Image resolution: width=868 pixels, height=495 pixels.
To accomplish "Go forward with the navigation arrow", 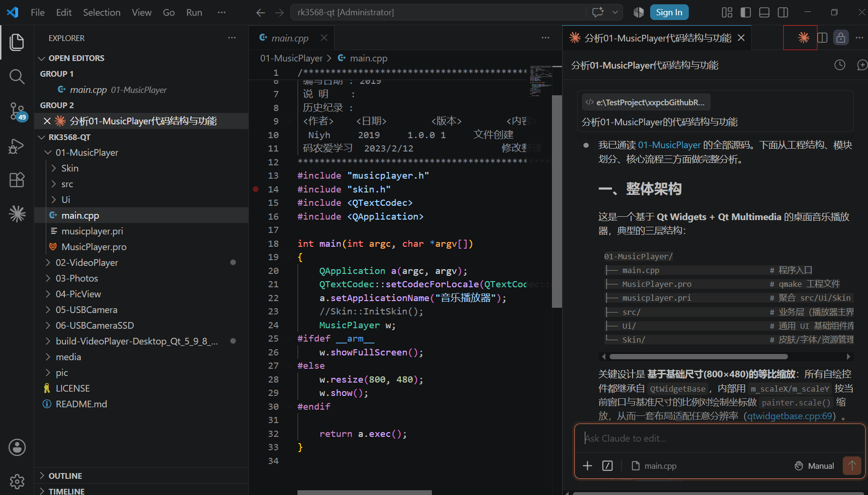I will point(279,12).
